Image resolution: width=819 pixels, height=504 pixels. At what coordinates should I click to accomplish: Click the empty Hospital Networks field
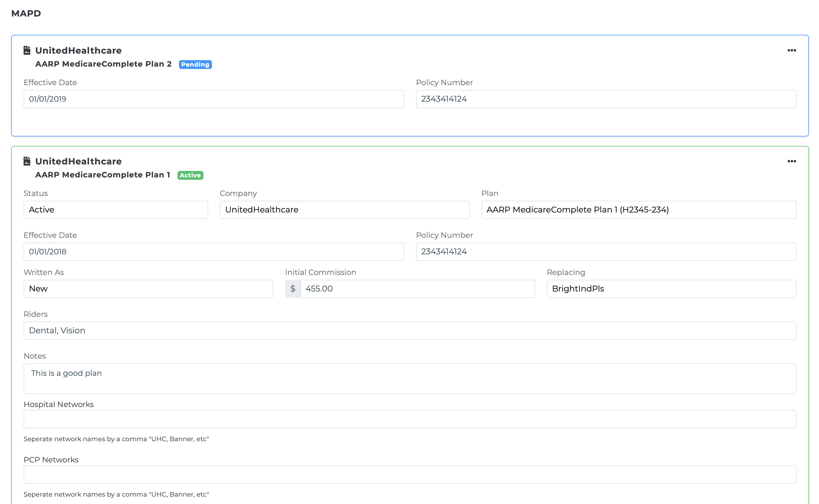pyautogui.click(x=410, y=419)
